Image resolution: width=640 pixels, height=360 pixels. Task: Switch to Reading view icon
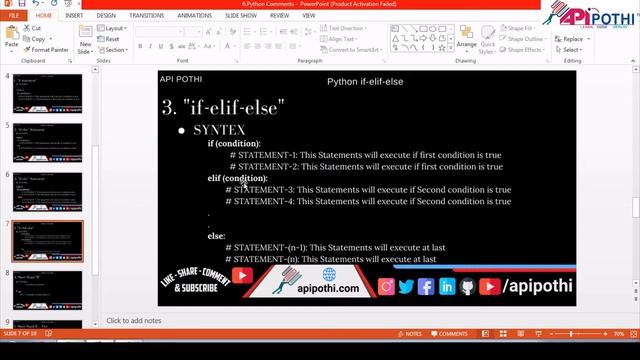(x=521, y=334)
